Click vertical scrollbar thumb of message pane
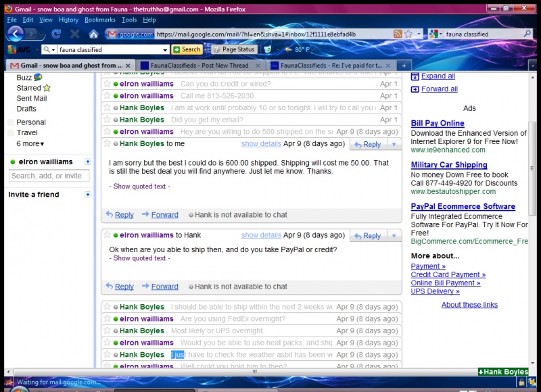 click(x=532, y=168)
